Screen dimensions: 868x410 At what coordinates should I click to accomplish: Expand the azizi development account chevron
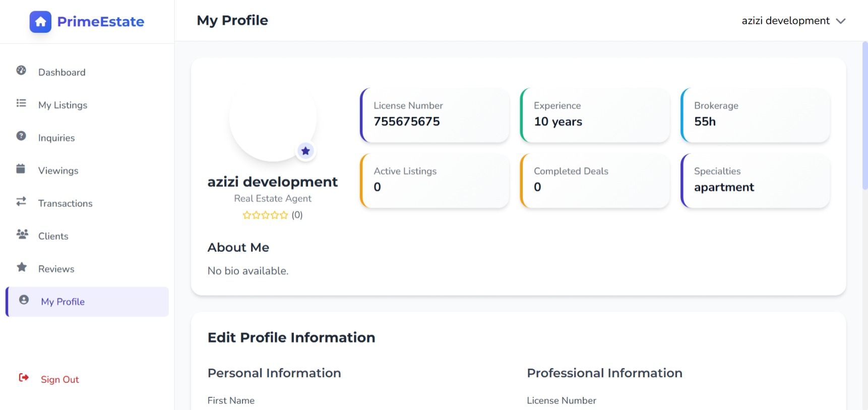click(840, 21)
